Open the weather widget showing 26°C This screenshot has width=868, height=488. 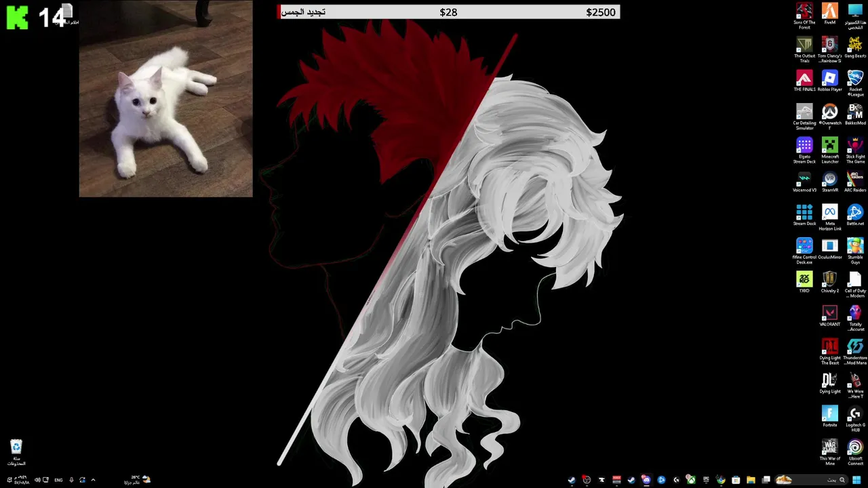(138, 480)
